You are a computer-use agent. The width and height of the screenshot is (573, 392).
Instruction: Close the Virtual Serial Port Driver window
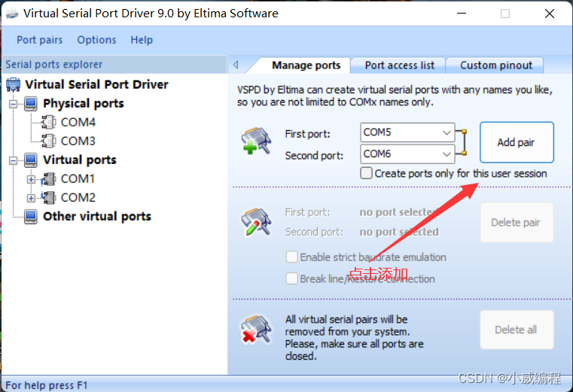point(549,14)
